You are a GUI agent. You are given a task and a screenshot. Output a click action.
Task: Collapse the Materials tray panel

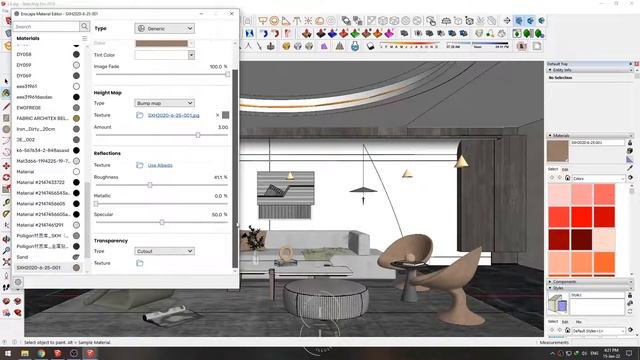[x=550, y=136]
